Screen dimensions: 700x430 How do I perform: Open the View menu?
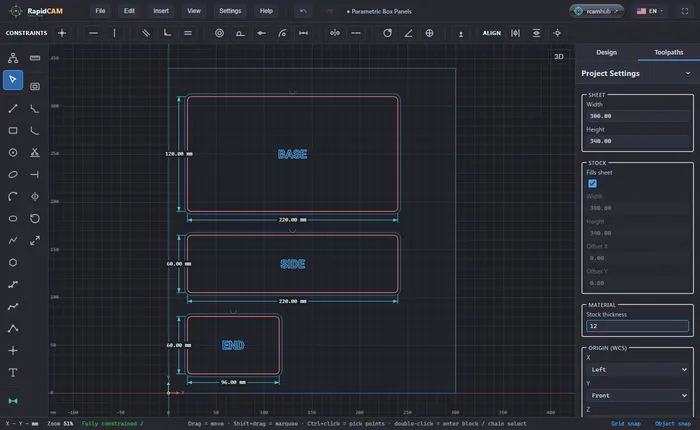(x=194, y=11)
